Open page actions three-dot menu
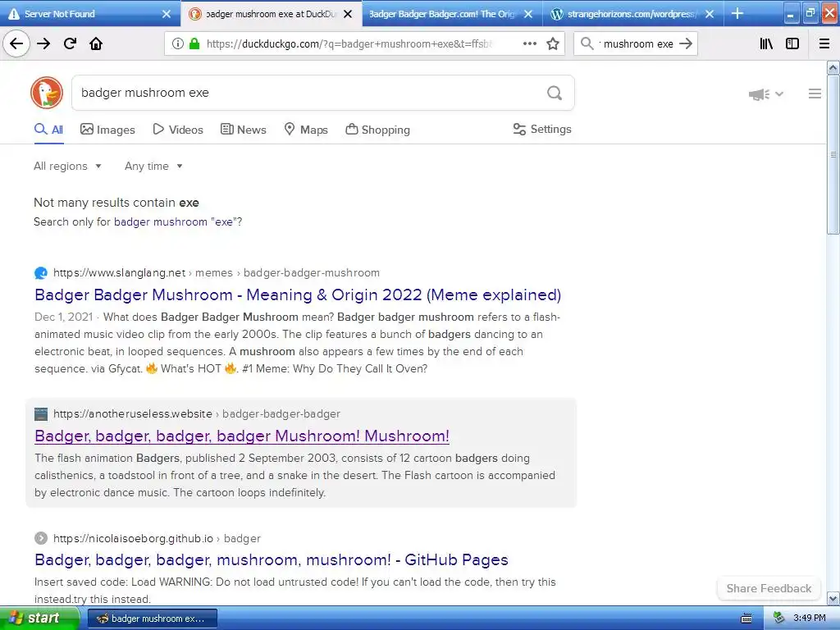840x630 pixels. click(x=530, y=44)
